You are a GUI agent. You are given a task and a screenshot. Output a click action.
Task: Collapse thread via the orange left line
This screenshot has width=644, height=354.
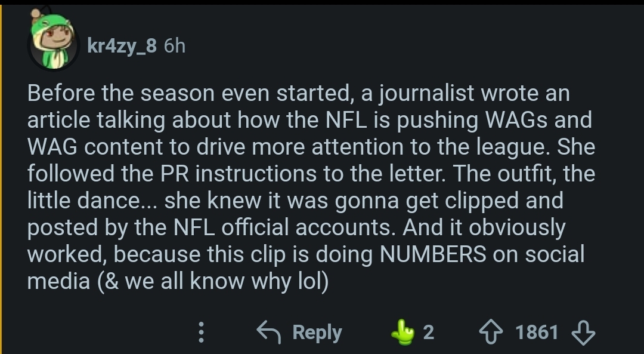(x=1, y=180)
